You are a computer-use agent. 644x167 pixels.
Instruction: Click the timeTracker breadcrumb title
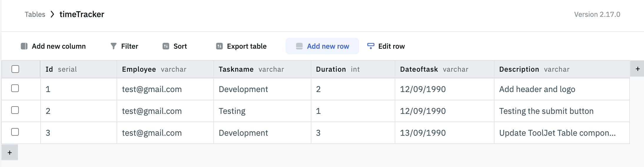pyautogui.click(x=82, y=14)
